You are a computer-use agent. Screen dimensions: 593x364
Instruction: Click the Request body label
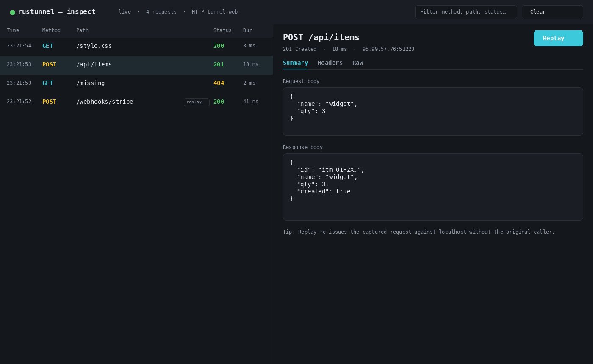point(301,81)
